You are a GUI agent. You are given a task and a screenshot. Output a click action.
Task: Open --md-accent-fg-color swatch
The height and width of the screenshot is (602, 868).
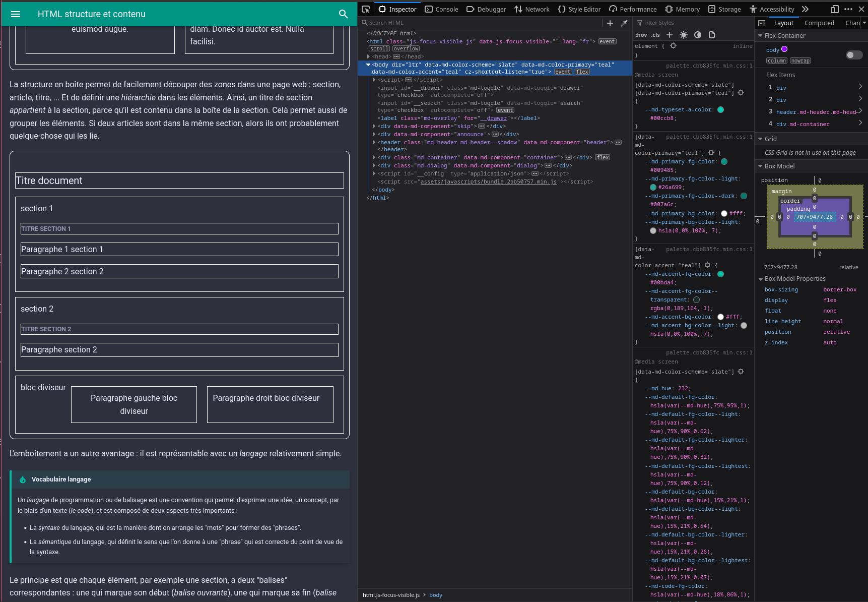720,274
